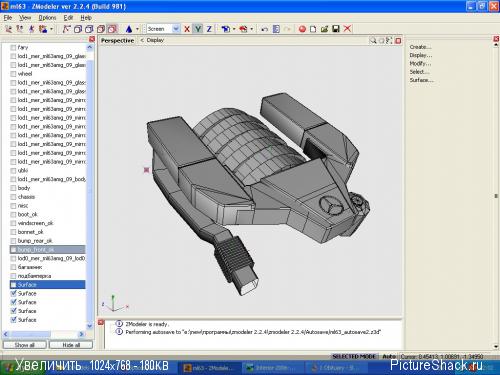This screenshot has width=500, height=375.
Task: Check the 'windscreen_ok' object checkbox
Action: 13,223
